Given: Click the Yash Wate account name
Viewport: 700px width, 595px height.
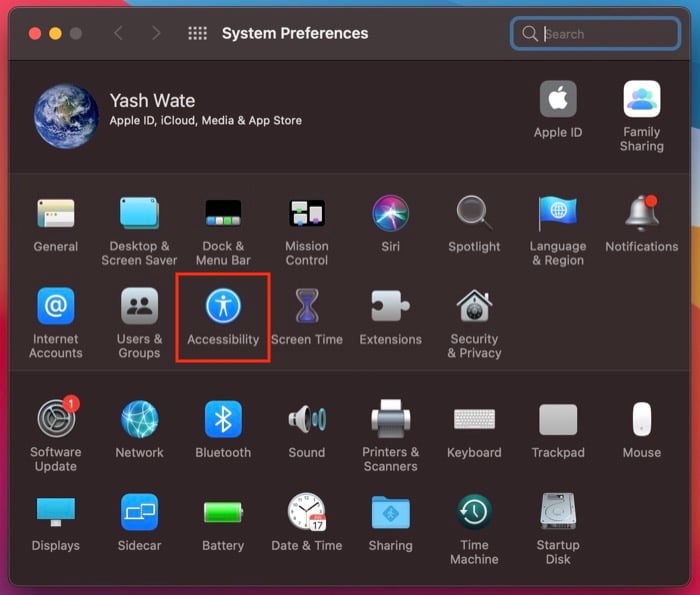Looking at the screenshot, I should click(x=152, y=101).
